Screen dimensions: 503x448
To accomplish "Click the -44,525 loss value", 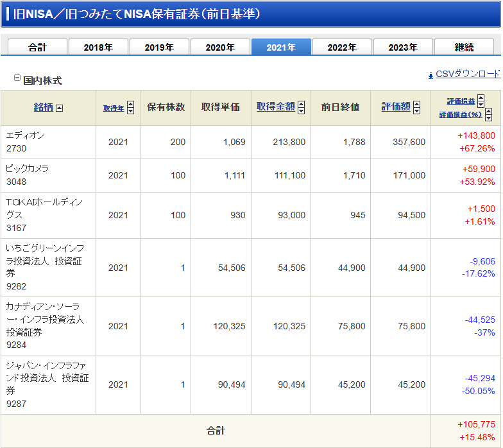I will [x=480, y=320].
